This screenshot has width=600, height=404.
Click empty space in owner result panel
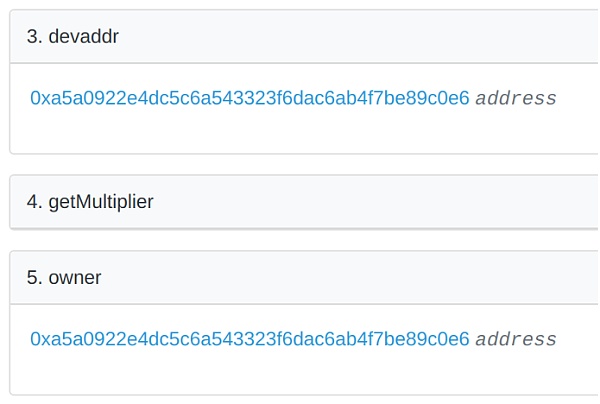300,372
